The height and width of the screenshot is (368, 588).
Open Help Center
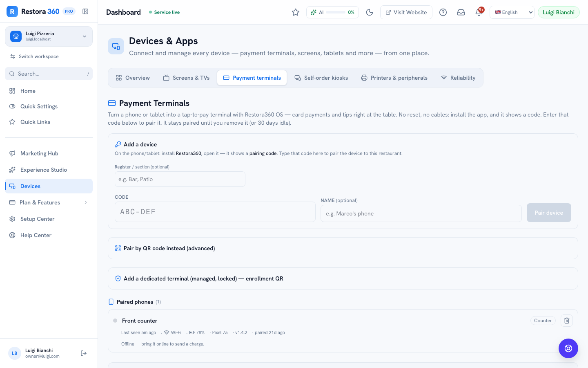(49, 235)
